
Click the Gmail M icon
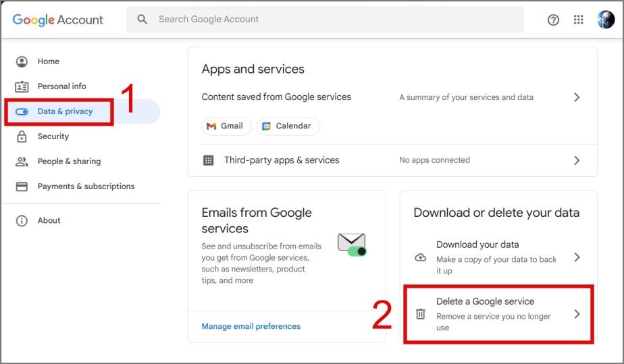click(211, 126)
